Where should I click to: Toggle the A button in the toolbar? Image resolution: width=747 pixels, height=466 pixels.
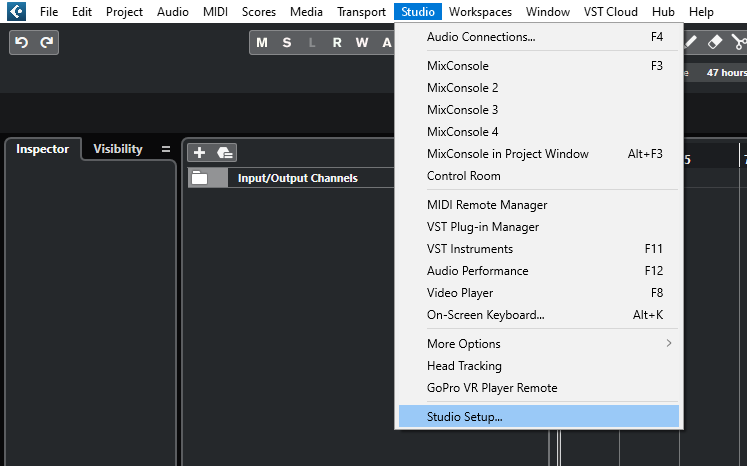click(386, 43)
